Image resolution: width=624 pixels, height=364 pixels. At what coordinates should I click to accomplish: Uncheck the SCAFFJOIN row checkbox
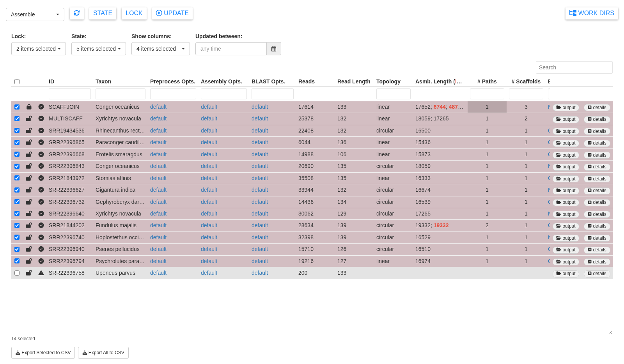(x=17, y=107)
